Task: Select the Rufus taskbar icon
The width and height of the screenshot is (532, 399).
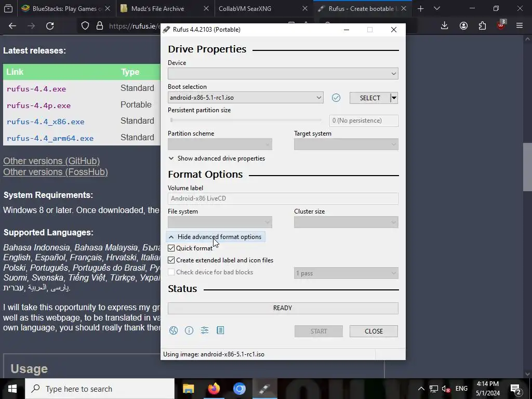Action: tap(264, 389)
